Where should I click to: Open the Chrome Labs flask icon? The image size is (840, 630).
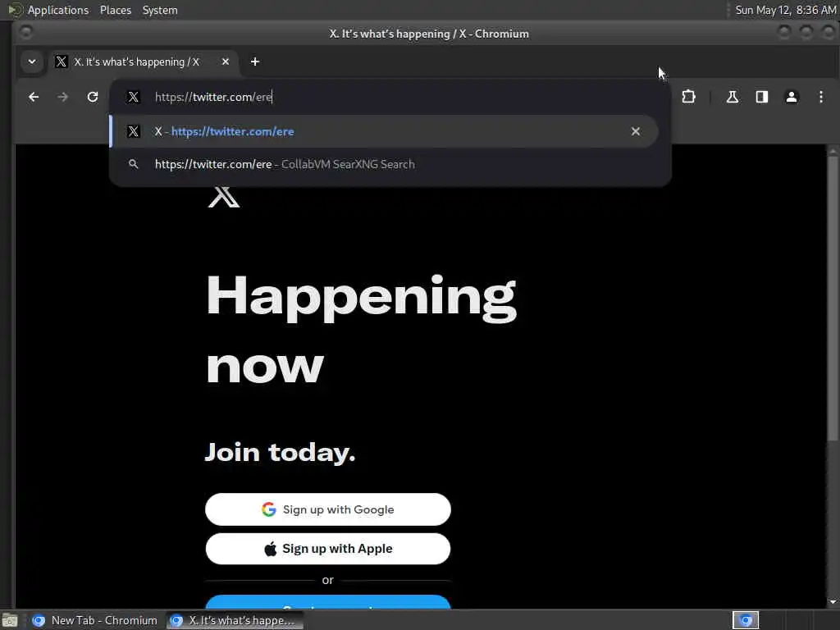click(x=732, y=97)
